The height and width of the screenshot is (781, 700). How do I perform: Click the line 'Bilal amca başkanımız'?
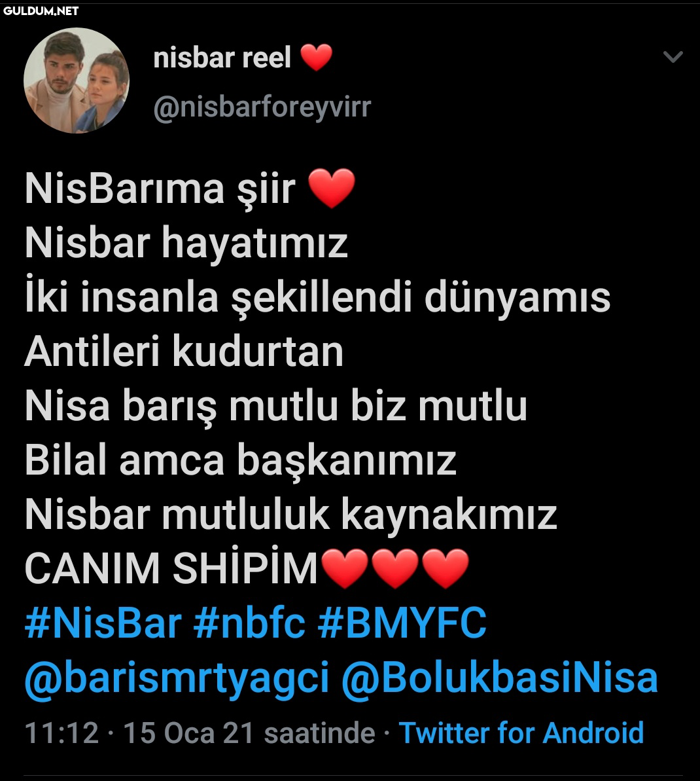(x=241, y=460)
